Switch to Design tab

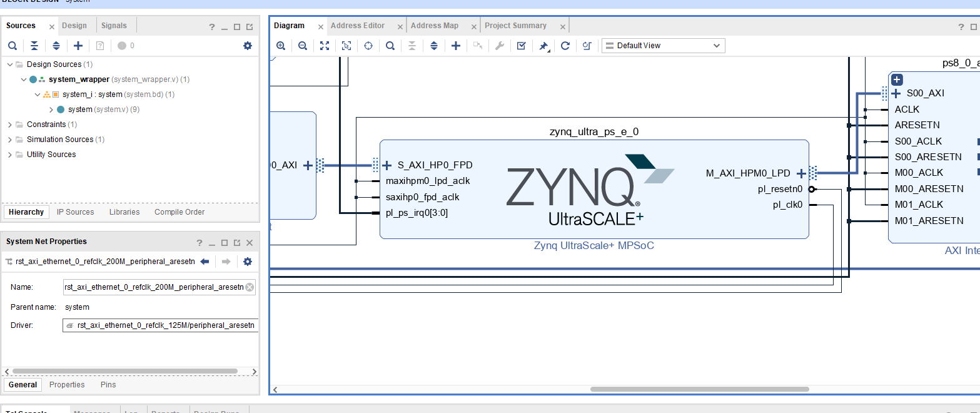click(74, 26)
